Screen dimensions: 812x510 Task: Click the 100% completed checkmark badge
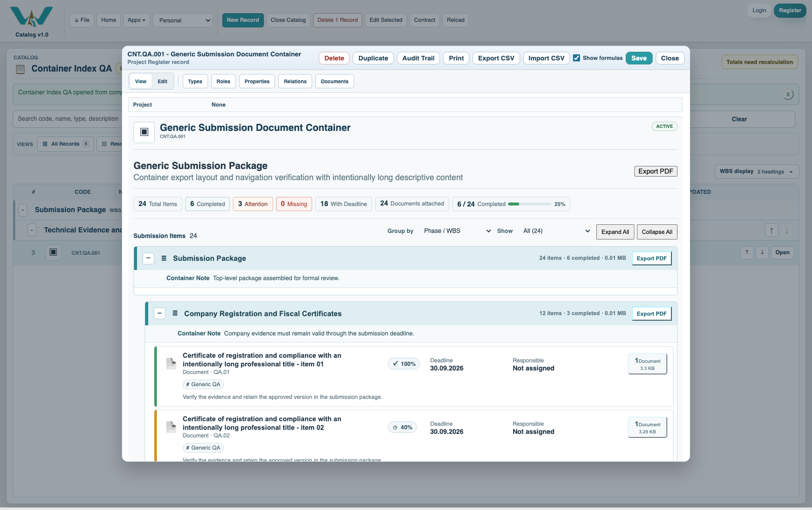click(404, 364)
